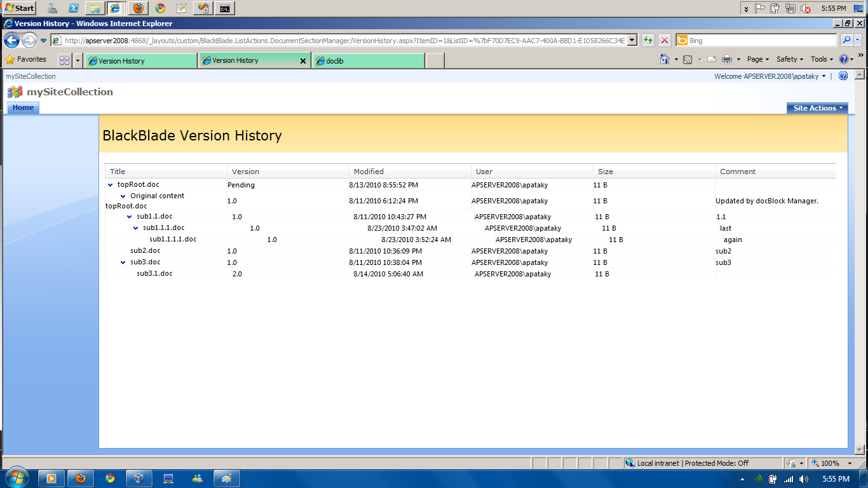This screenshot has width=868, height=488.
Task: Collapse the topRoot.doc tree node
Action: [x=111, y=185]
